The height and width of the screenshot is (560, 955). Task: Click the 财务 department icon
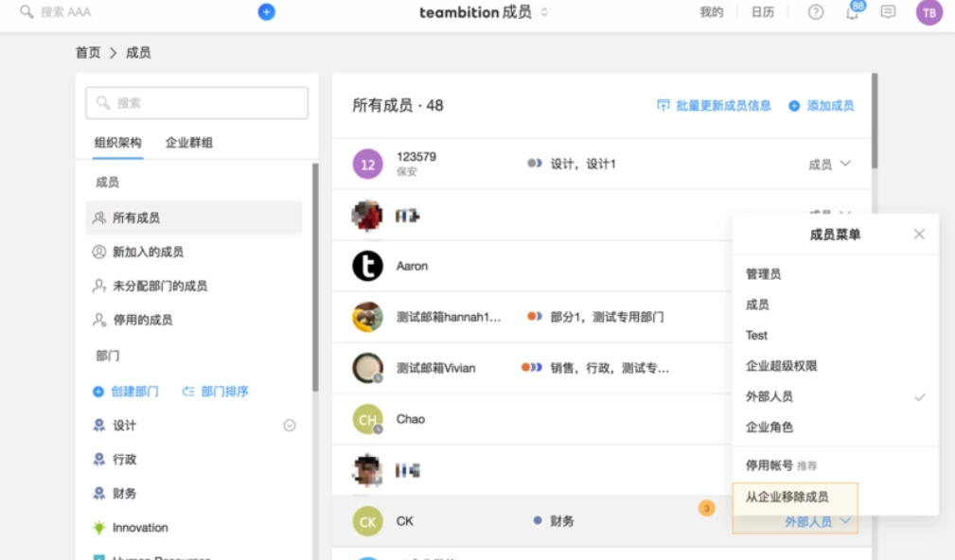point(99,493)
